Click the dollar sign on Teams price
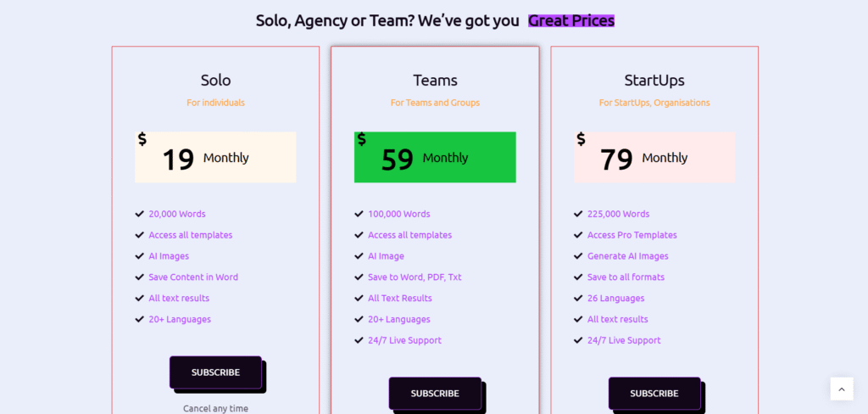Viewport: 868px width, 414px height. click(362, 139)
